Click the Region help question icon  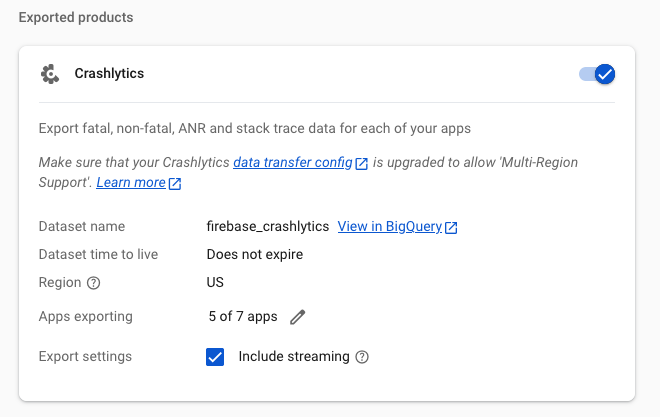point(93,283)
